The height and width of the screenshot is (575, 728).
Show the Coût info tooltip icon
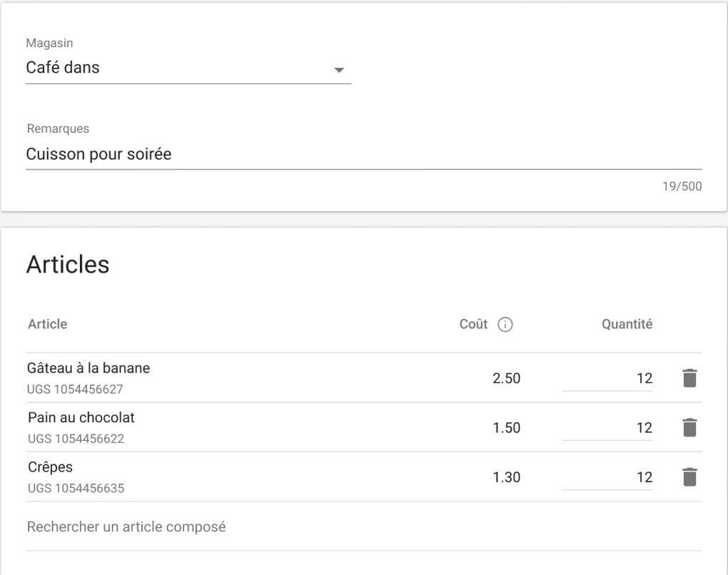(x=505, y=325)
